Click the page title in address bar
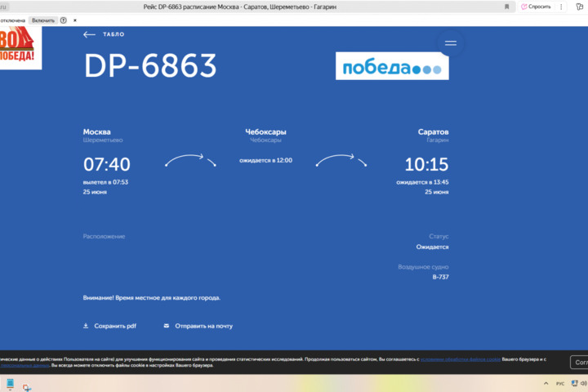Viewport: 588px width, 392px height. pos(239,7)
